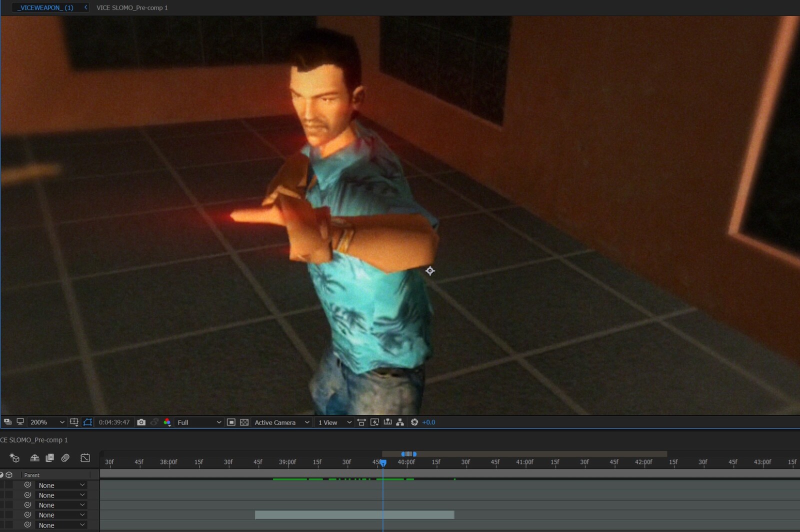
Task: Open the 1 View layout dropdown
Action: (335, 422)
